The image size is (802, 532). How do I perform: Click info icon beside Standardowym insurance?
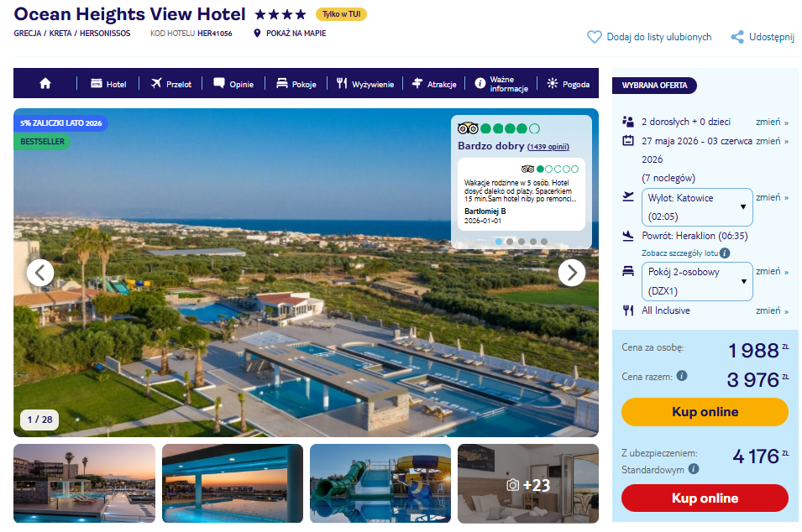694,468
